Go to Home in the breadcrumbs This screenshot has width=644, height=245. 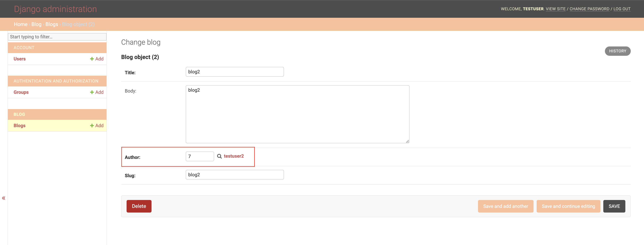click(21, 24)
